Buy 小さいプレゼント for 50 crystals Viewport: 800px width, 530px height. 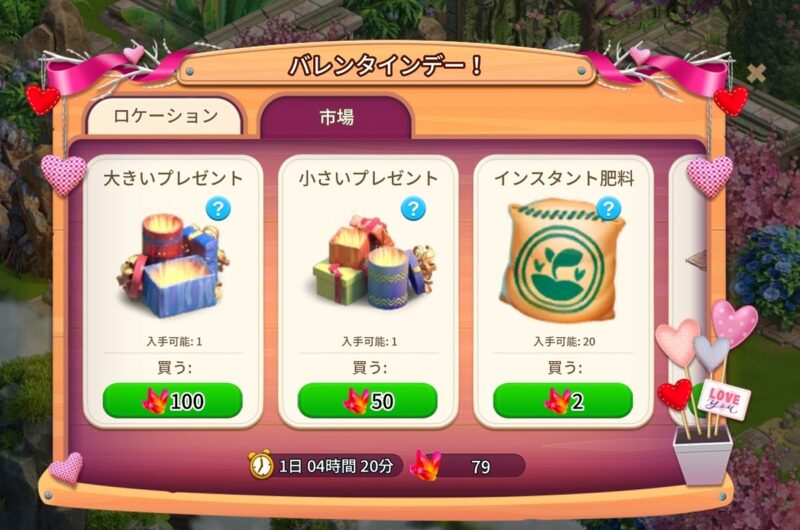(x=367, y=401)
